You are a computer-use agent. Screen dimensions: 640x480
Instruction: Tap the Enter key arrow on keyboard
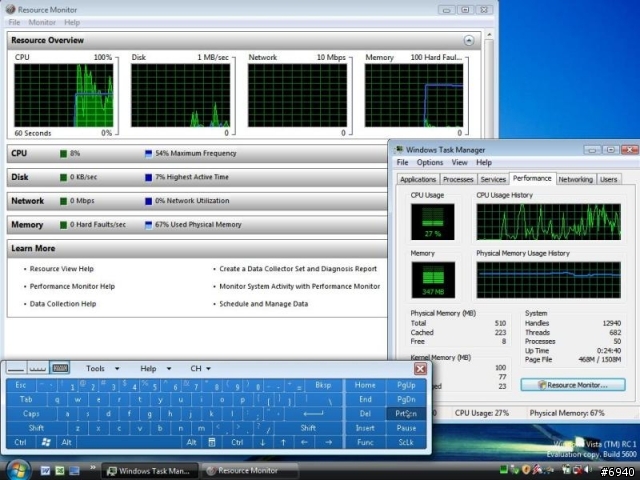coord(313,413)
